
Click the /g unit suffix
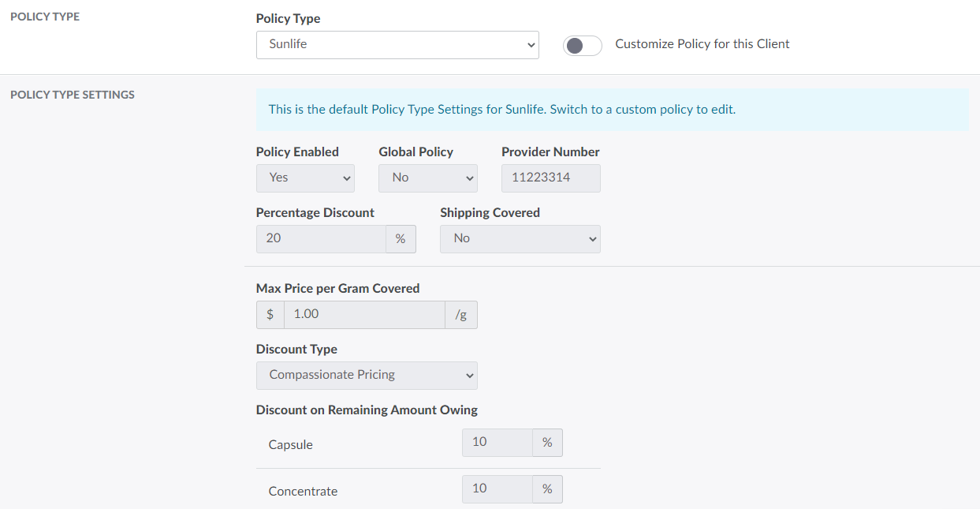(461, 315)
